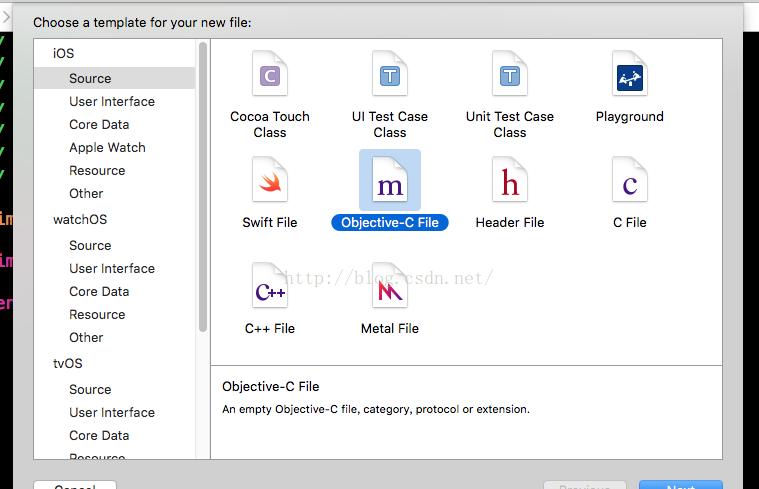Viewport: 759px width, 489px height.
Task: Click the Objective-C File description text
Action: [x=376, y=410]
